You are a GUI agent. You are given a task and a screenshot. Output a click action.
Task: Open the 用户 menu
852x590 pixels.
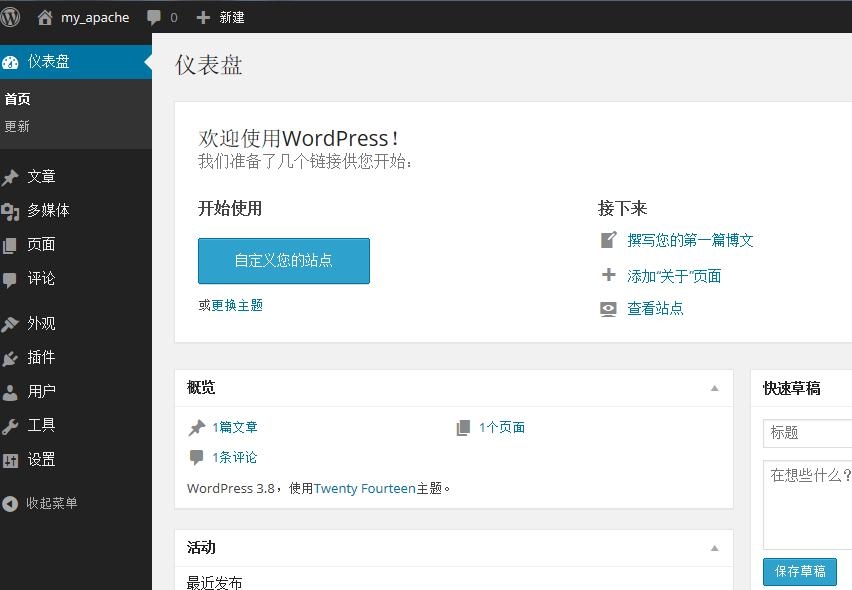[41, 391]
